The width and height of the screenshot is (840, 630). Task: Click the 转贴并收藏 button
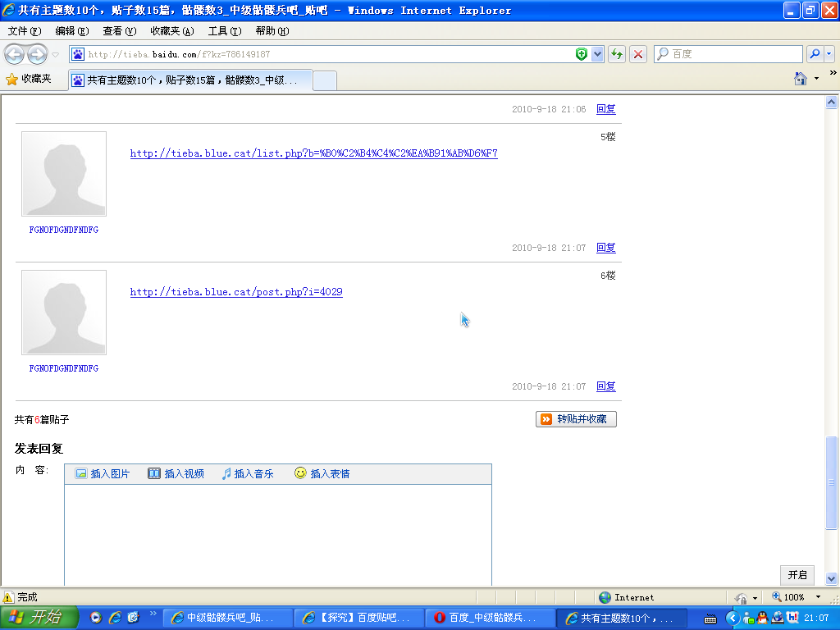pyautogui.click(x=576, y=419)
